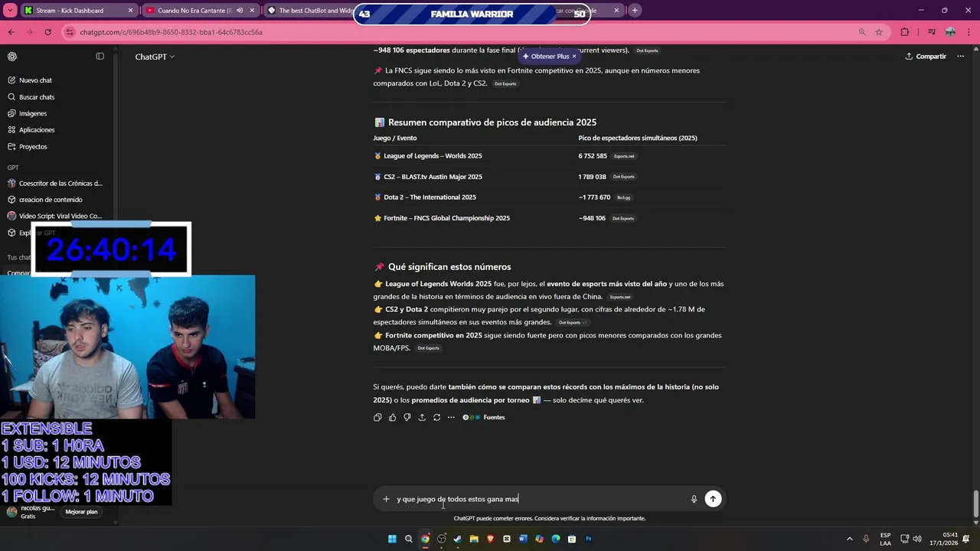This screenshot has width=980, height=551.
Task: Open Windows Start menu
Action: 392,539
